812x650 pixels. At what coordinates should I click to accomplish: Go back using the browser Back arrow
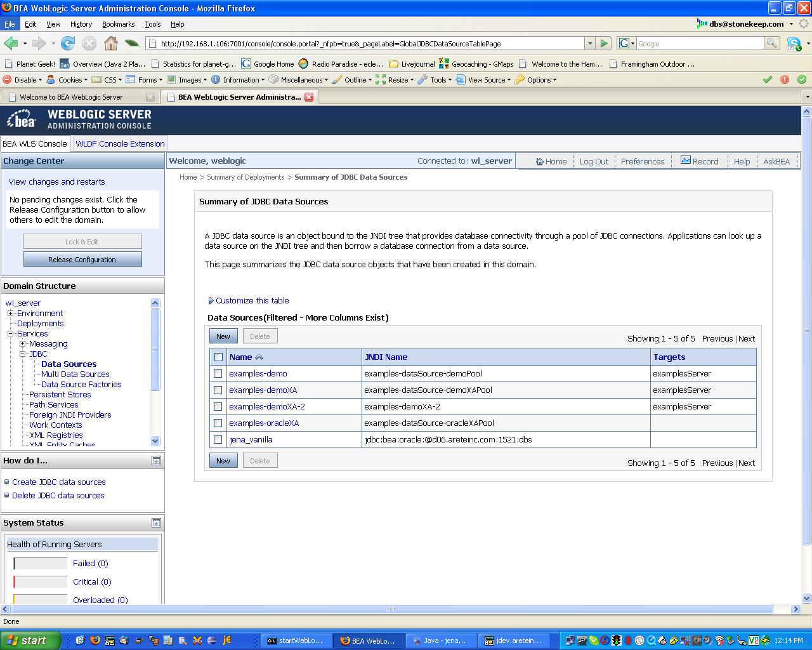[11, 43]
